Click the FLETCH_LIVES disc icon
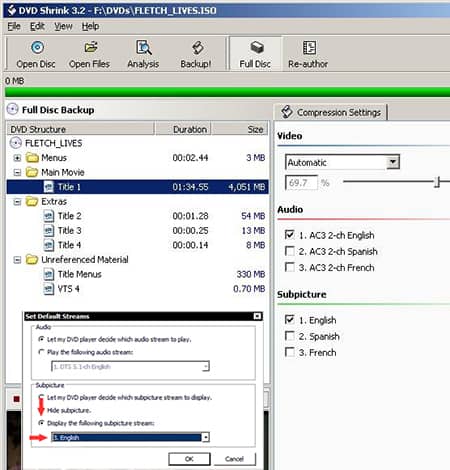 (x=16, y=143)
